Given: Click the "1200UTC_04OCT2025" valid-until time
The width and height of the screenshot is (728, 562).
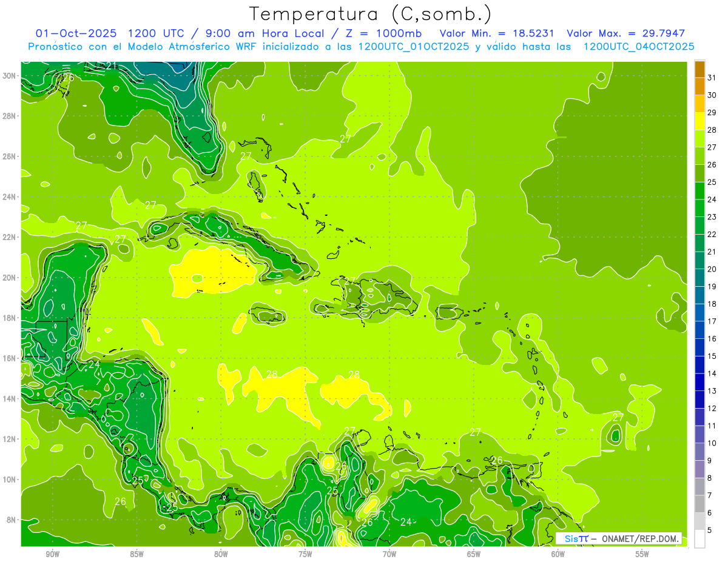Looking at the screenshot, I should tap(638, 47).
